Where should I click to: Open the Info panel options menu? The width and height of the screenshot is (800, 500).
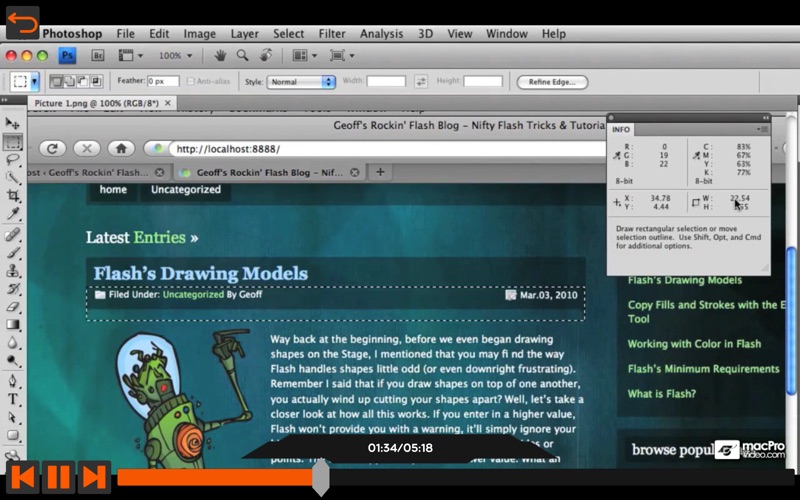pos(763,129)
